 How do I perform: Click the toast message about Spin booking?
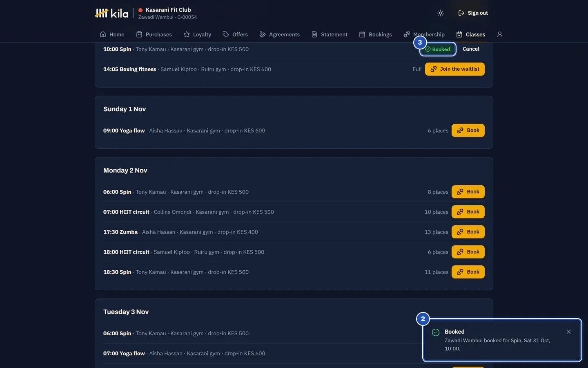(497, 345)
